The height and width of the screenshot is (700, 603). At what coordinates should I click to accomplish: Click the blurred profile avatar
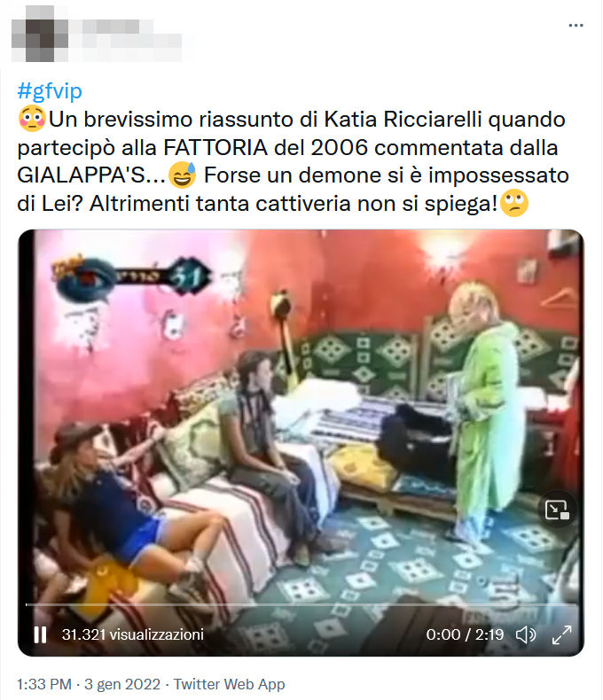coord(40,34)
